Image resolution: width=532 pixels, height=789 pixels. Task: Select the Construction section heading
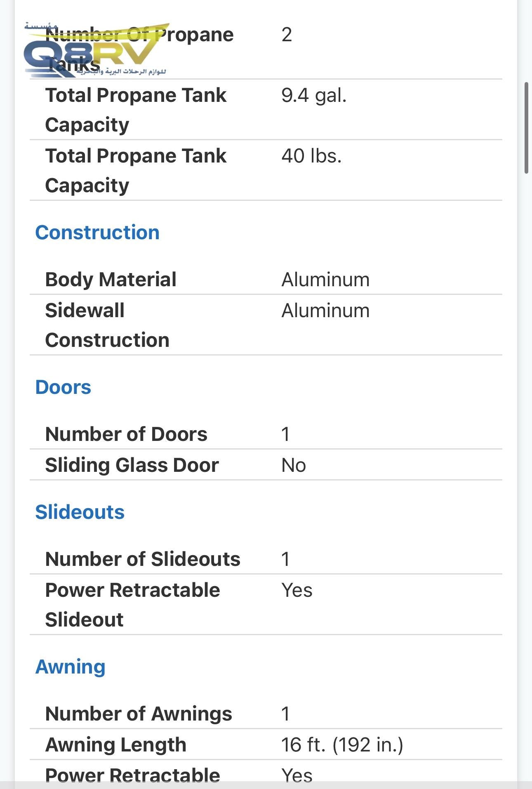[97, 232]
